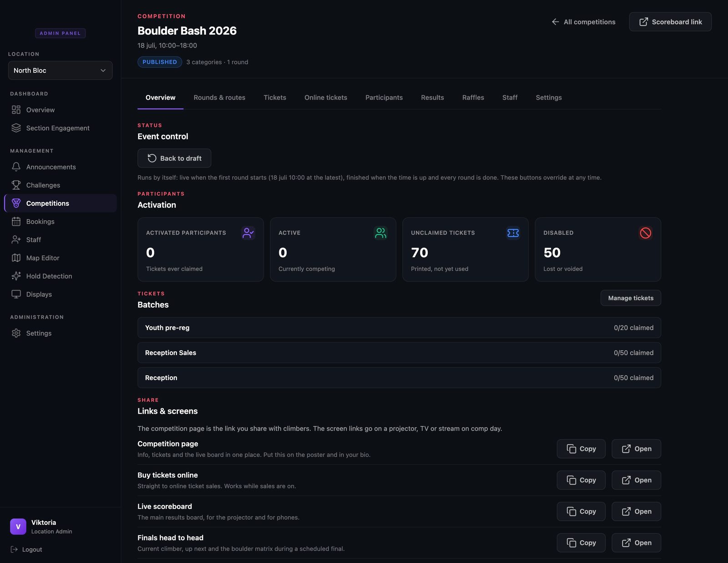
Task: Click the Scoreboard link button
Action: [x=670, y=22]
